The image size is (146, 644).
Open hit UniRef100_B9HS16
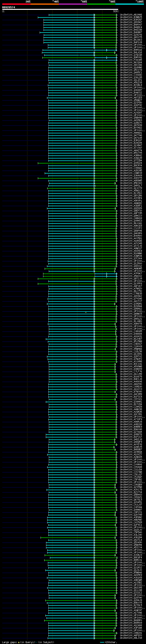click(x=131, y=50)
